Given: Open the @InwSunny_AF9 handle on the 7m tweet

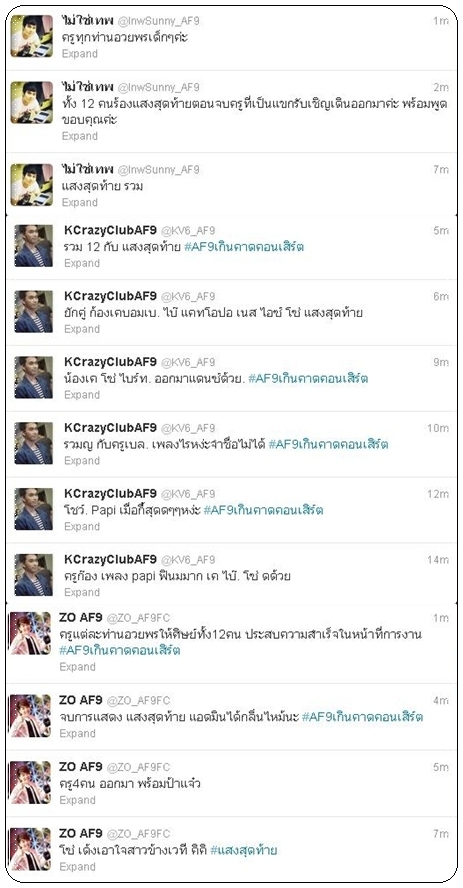Looking at the screenshot, I should (x=158, y=169).
